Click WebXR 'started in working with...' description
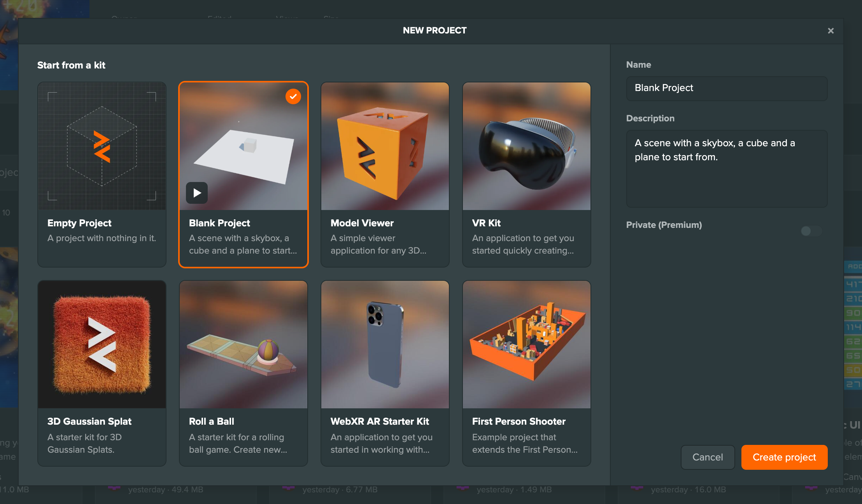Image resolution: width=862 pixels, height=504 pixels. click(380, 450)
